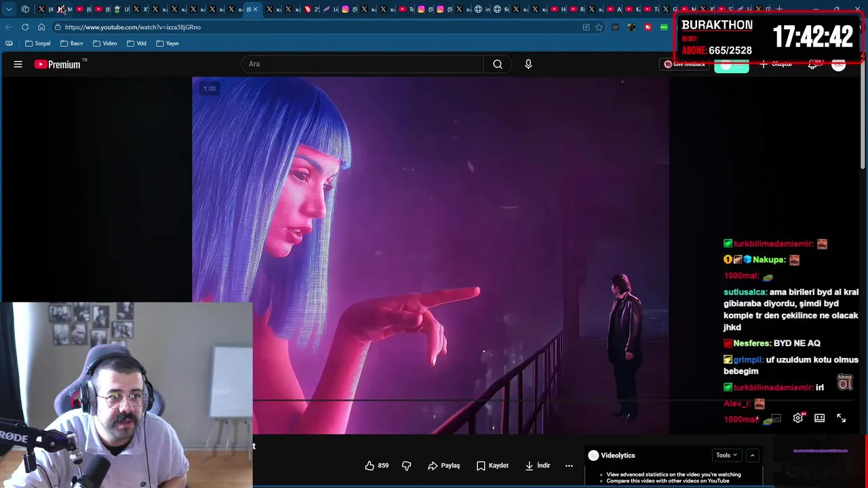This screenshot has width=868, height=488.
Task: Open the more actions ellipsis menu
Action: pyautogui.click(x=569, y=466)
